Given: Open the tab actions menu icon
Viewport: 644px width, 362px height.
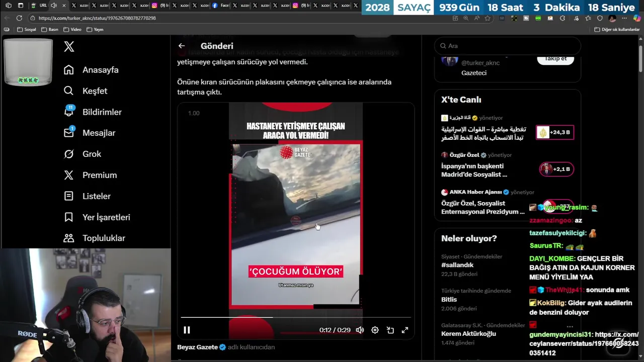Looking at the screenshot, I should [20, 6].
